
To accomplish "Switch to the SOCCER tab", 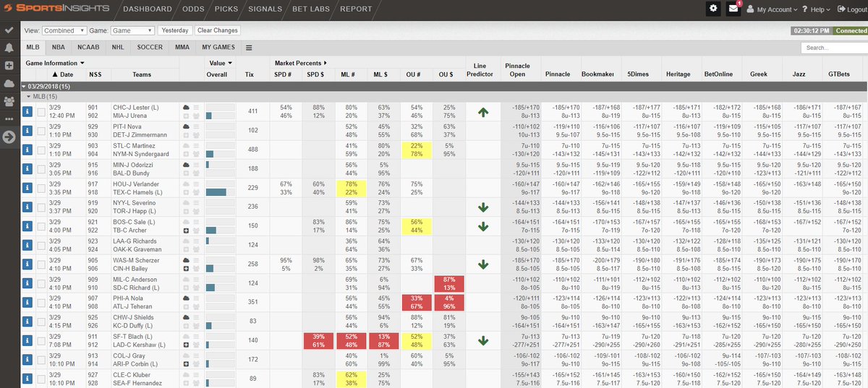I will pos(150,48).
